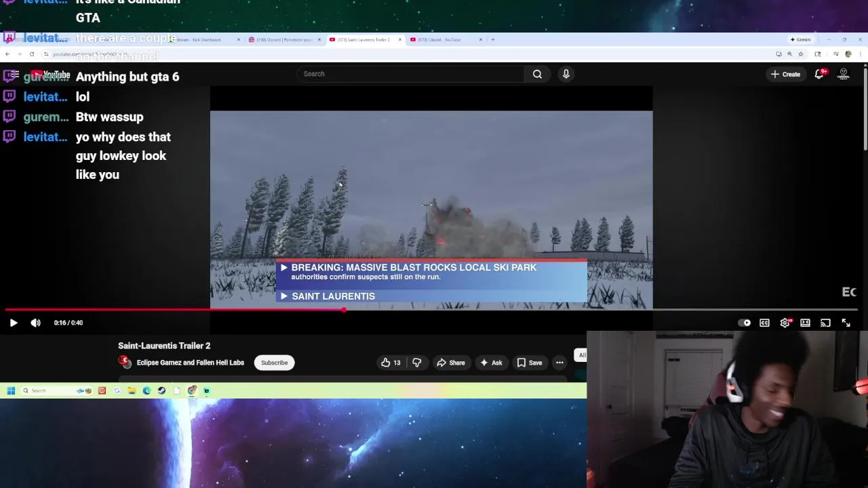Open YouTube notifications bell
This screenshot has height=488, width=868.
[x=819, y=74]
